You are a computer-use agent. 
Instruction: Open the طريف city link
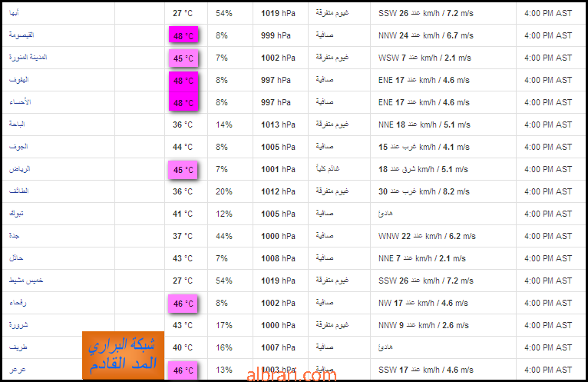[x=18, y=347]
